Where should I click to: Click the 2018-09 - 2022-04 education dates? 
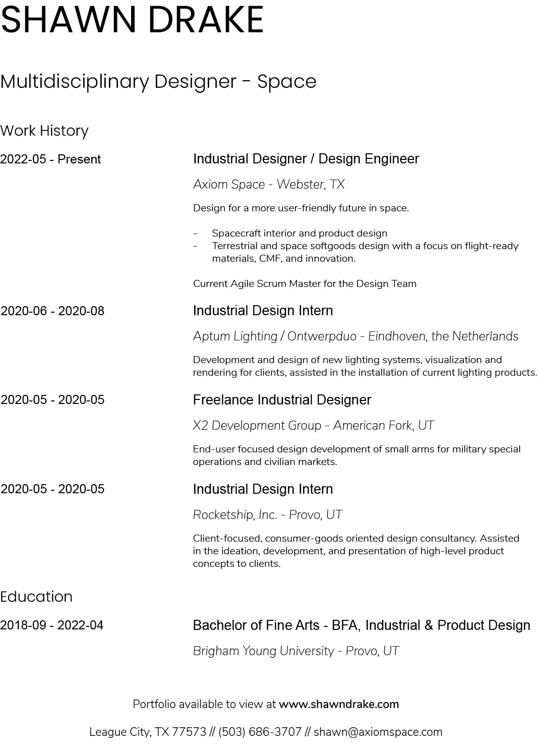click(52, 625)
